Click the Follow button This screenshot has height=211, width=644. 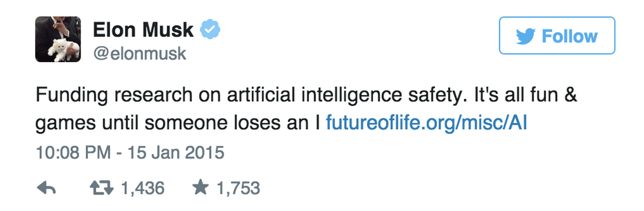(557, 36)
